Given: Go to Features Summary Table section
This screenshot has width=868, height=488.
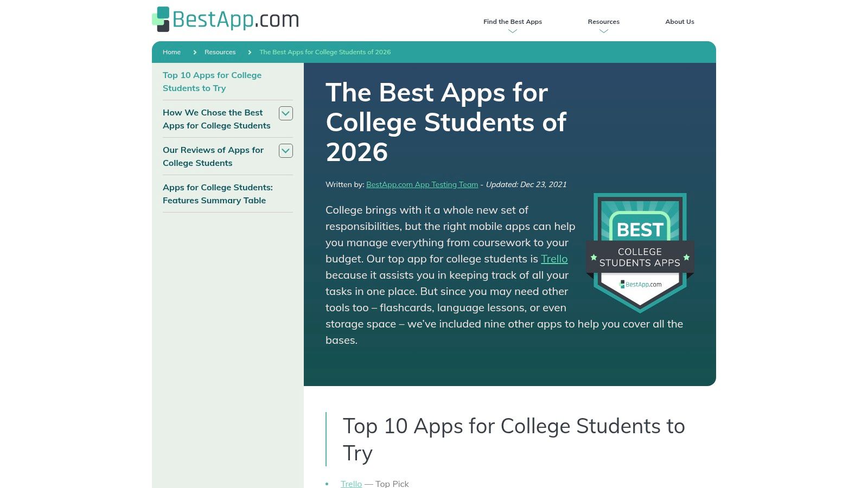Looking at the screenshot, I should [218, 194].
